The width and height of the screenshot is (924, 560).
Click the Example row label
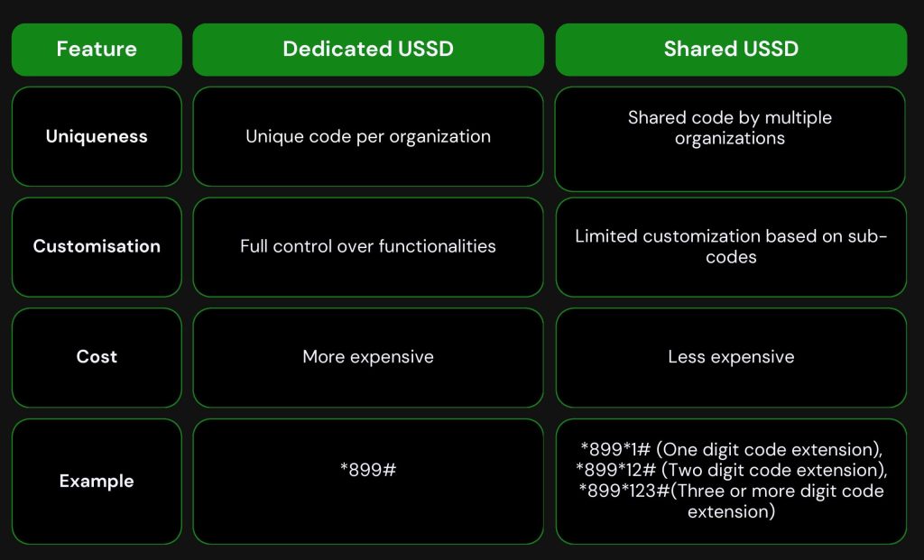point(97,481)
